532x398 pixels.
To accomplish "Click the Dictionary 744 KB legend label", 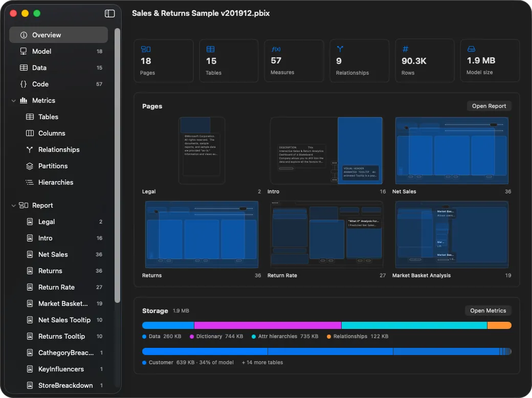I will 216,336.
